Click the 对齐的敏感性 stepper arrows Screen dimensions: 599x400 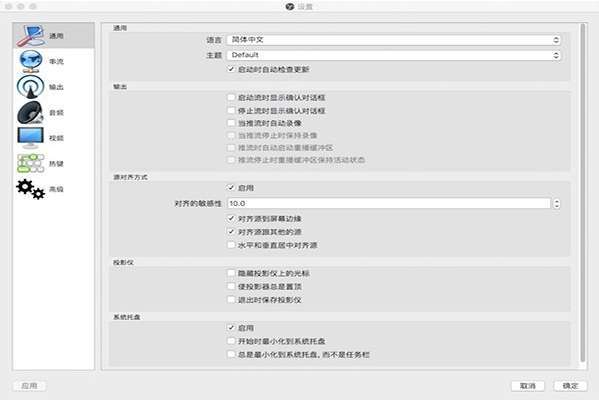(557, 204)
